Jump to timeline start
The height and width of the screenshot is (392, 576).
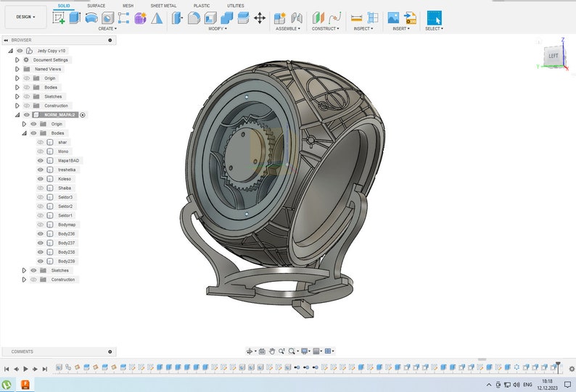(7, 369)
